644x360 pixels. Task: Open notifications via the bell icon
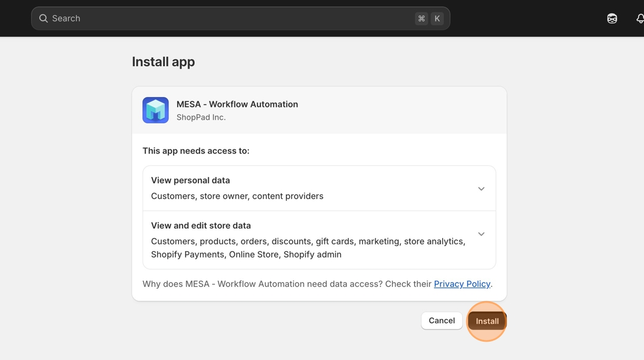[639, 18]
